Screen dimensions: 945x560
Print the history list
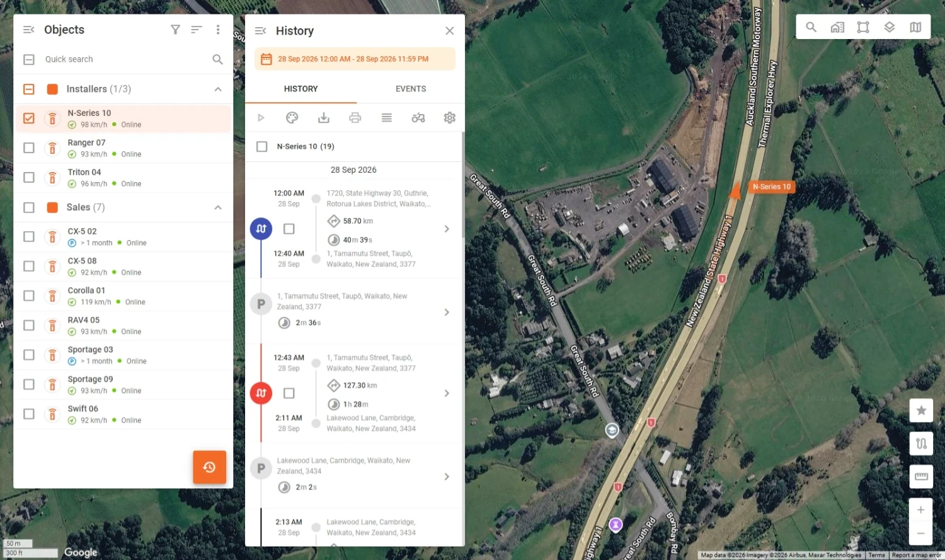(355, 118)
